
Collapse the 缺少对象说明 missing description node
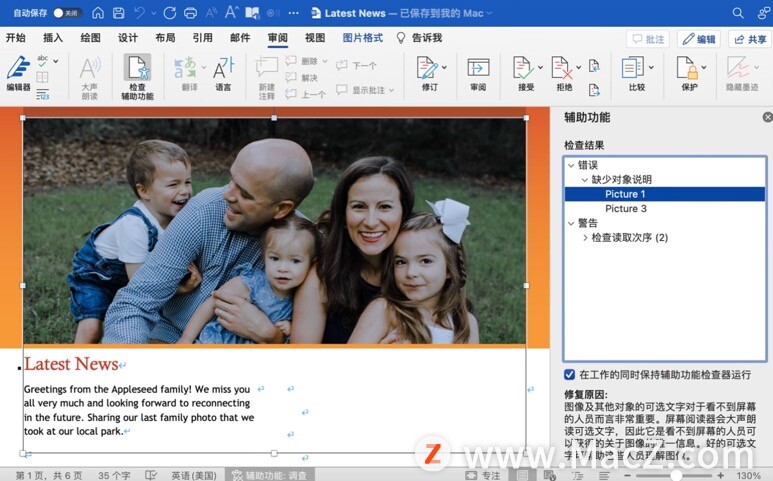[585, 180]
